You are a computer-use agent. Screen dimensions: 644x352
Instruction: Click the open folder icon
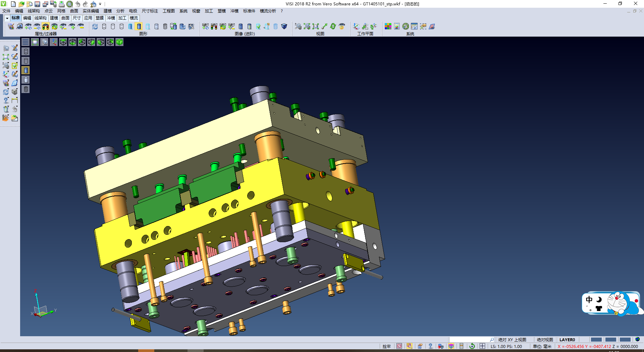(x=21, y=4)
